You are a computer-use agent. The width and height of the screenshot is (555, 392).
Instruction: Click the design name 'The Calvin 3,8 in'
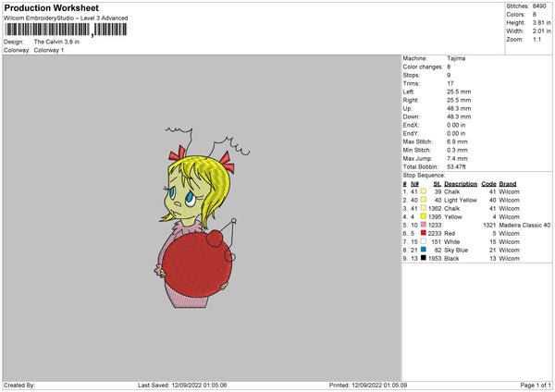coord(56,42)
